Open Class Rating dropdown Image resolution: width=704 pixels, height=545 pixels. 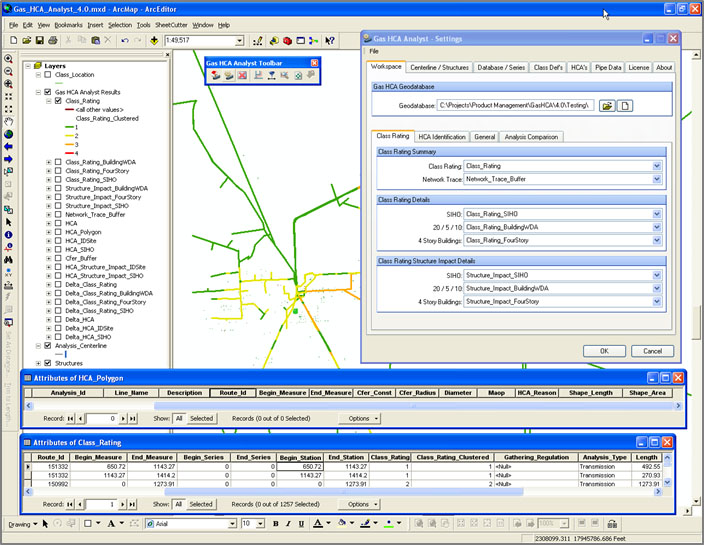(x=656, y=166)
